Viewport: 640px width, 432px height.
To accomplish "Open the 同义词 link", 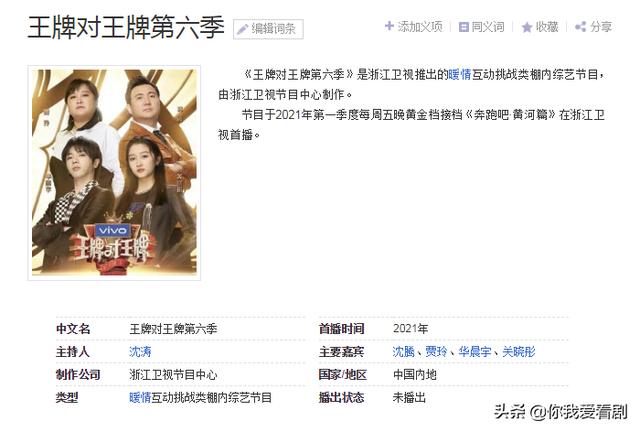I will pos(482,27).
